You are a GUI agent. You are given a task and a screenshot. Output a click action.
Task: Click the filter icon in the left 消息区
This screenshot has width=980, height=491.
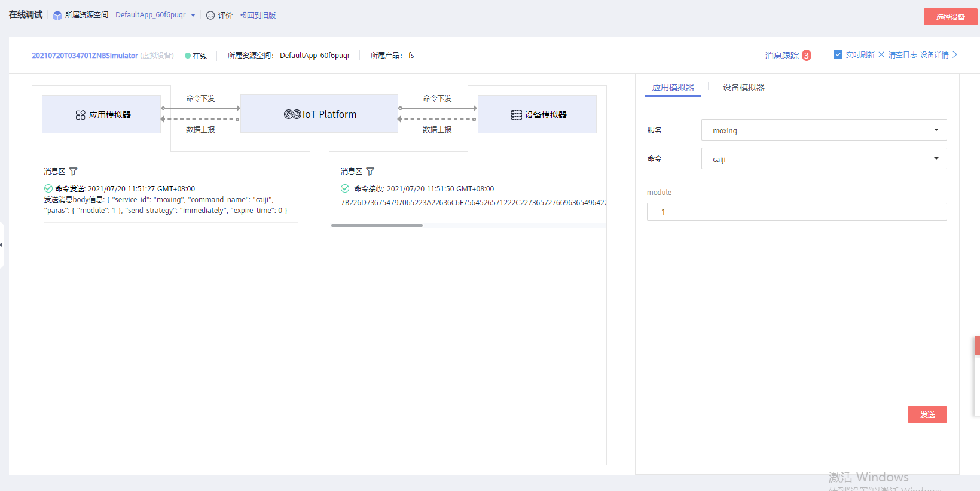click(74, 172)
